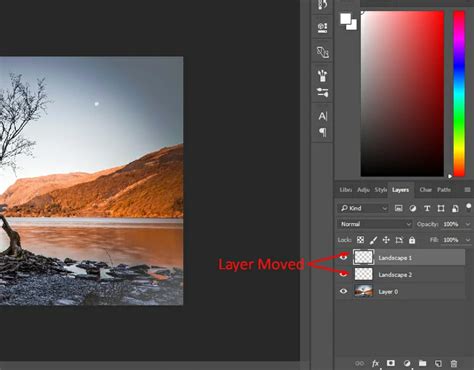The height and width of the screenshot is (370, 474).
Task: Switch to the Adjustments tab
Action: (363, 190)
